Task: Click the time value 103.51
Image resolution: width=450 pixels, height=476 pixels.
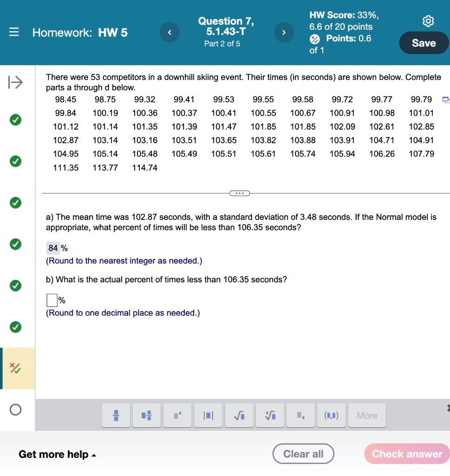Action: point(184,140)
